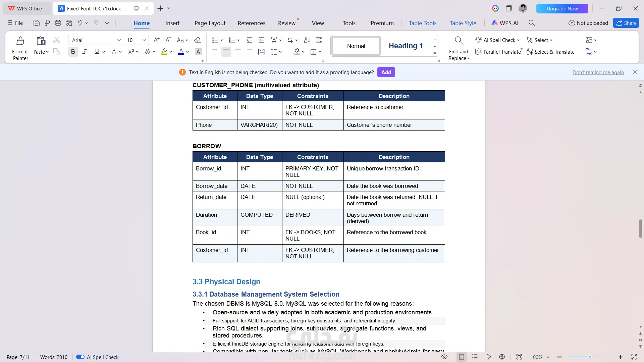Screen dimensions: 644x362
Task: Dismiss the proofing language notification bar
Action: [x=635, y=72]
